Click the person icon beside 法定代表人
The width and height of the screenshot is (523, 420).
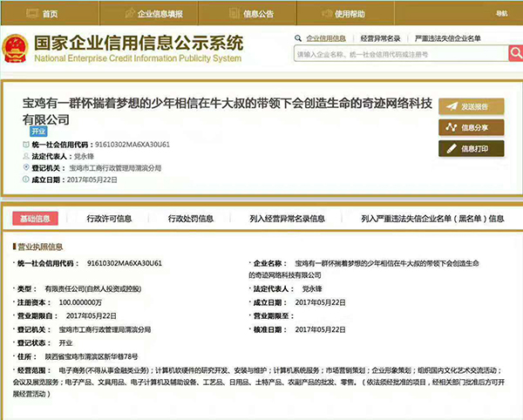25,156
